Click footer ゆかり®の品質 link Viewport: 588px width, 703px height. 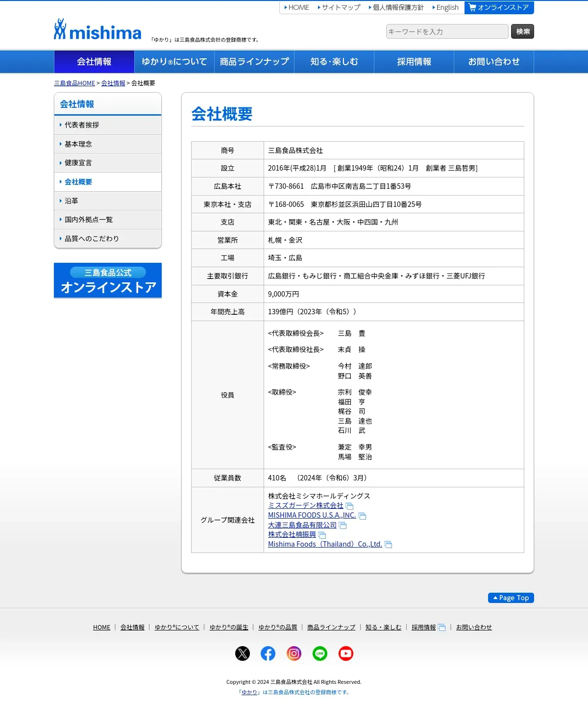278,628
